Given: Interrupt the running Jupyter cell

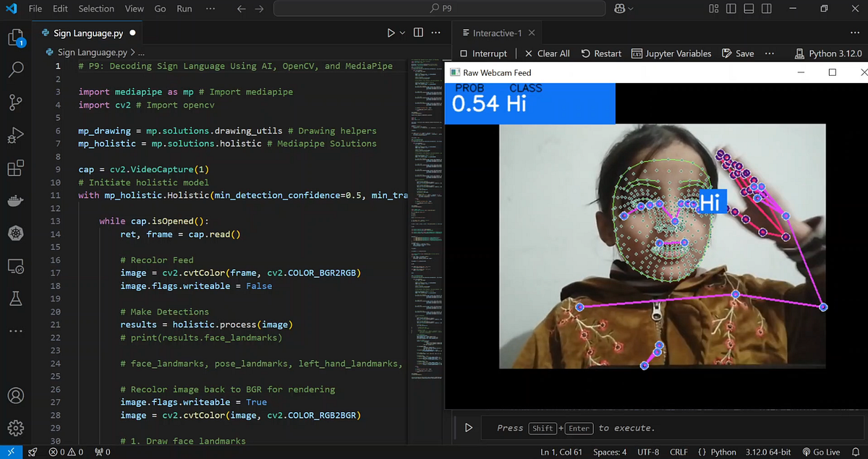Looking at the screenshot, I should point(482,53).
